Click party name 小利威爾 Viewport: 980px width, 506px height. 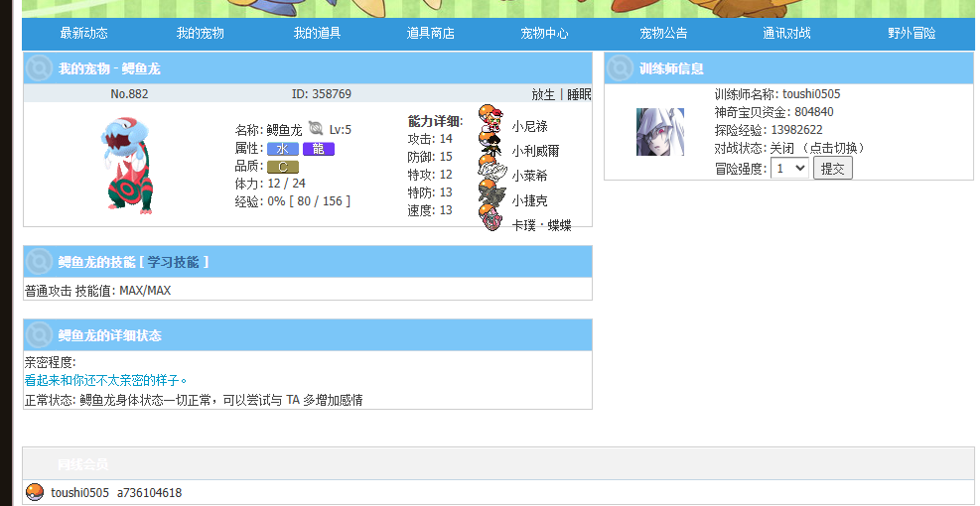coord(535,151)
